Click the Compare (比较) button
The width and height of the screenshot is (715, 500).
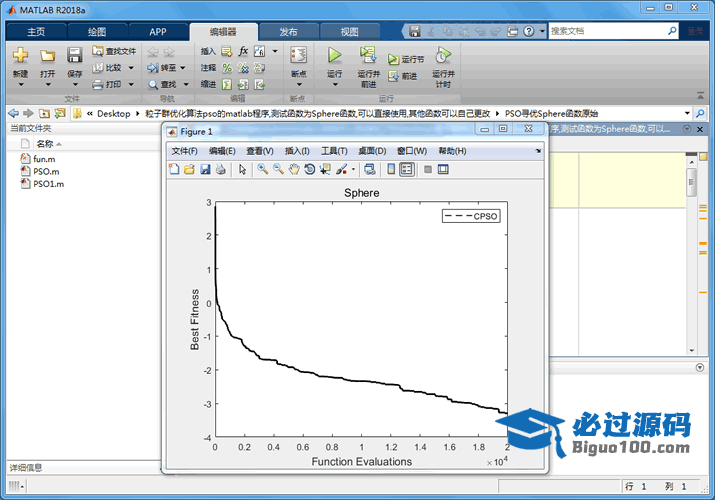[108, 68]
